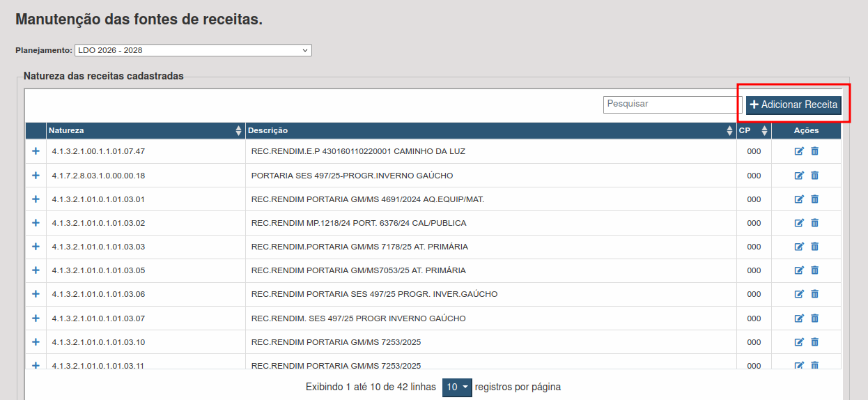Edit the GM/MS7053/25 AT. PRIMÁRIA row
The width and height of the screenshot is (868, 400).
coord(799,270)
